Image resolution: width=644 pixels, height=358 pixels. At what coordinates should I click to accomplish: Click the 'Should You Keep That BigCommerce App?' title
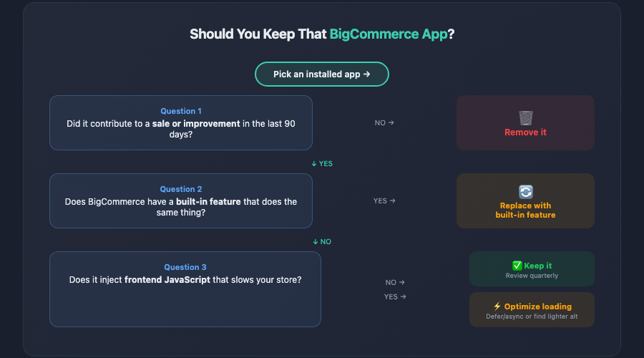click(322, 34)
